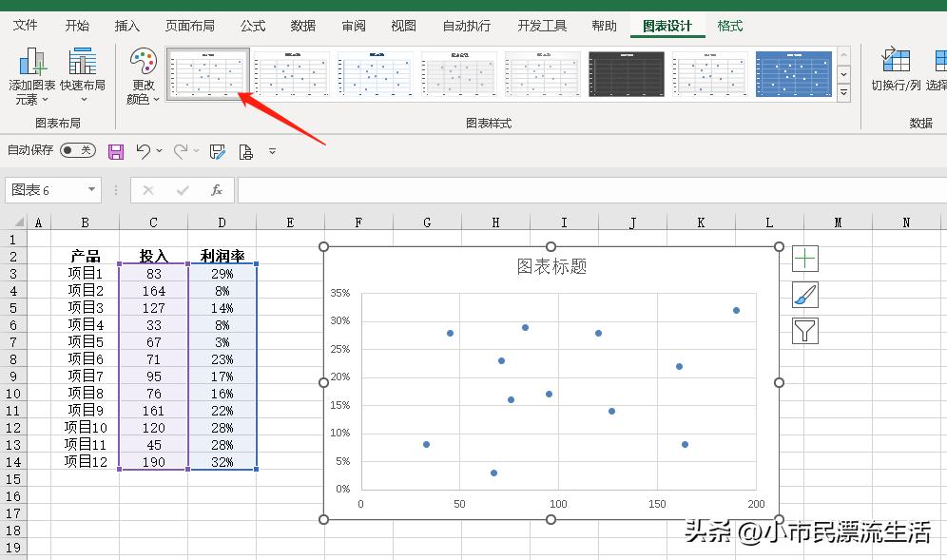Select the brush Chart Styles icon beside chart

[804, 295]
